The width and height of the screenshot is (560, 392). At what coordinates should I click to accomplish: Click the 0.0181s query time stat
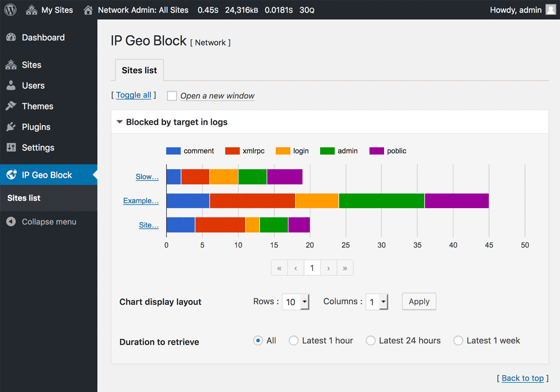279,10
